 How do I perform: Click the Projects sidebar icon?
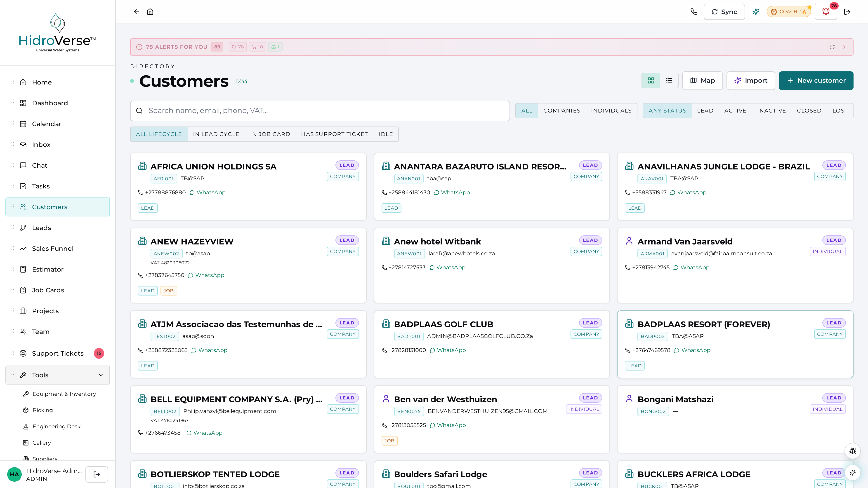pyautogui.click(x=23, y=311)
